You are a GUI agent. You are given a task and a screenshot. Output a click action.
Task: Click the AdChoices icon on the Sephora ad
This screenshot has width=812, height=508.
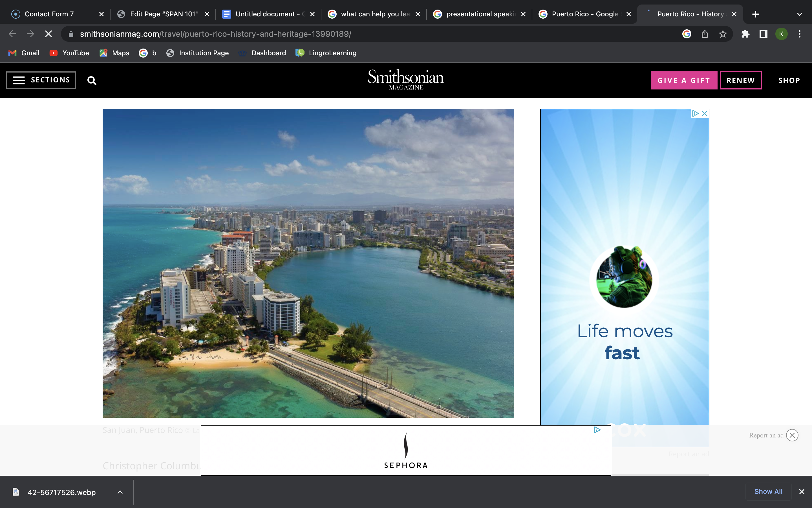(x=597, y=430)
